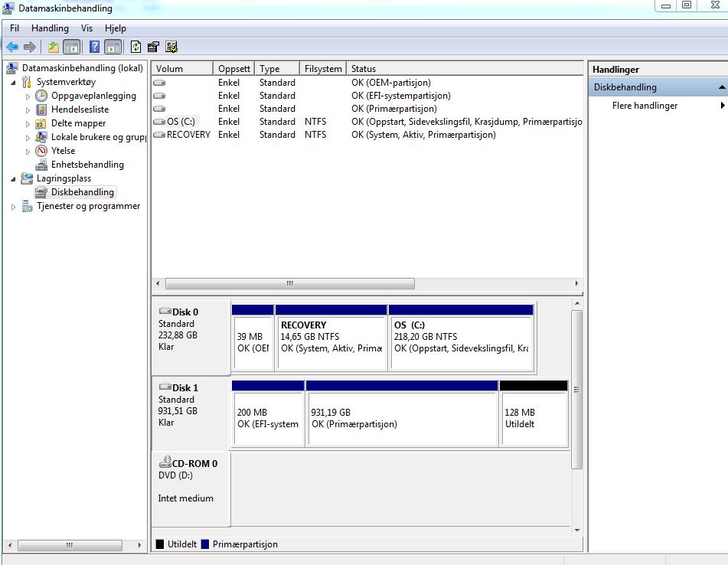Viewport: 728px width, 565px height.
Task: Toggle the console tree pane icon
Action: pyautogui.click(x=71, y=47)
